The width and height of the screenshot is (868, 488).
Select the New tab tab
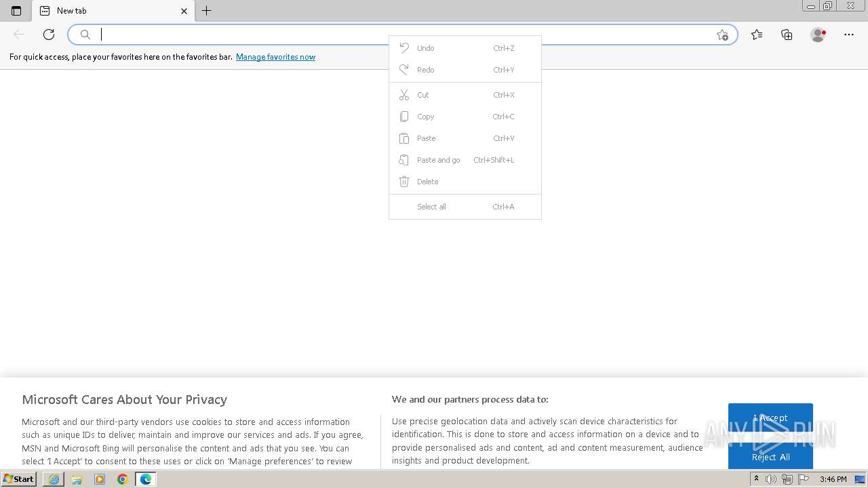(113, 11)
